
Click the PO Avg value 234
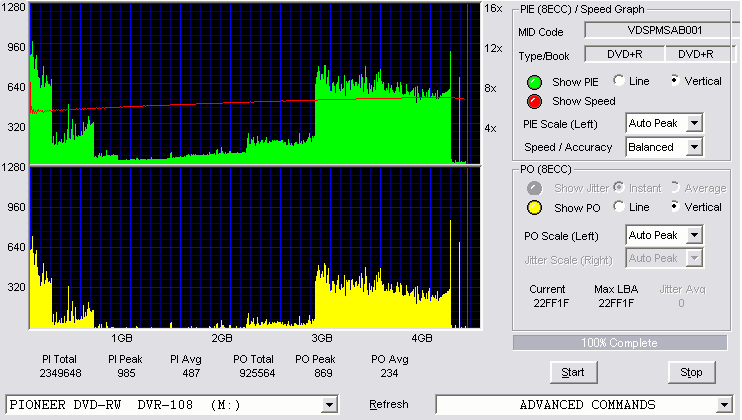pyautogui.click(x=389, y=373)
